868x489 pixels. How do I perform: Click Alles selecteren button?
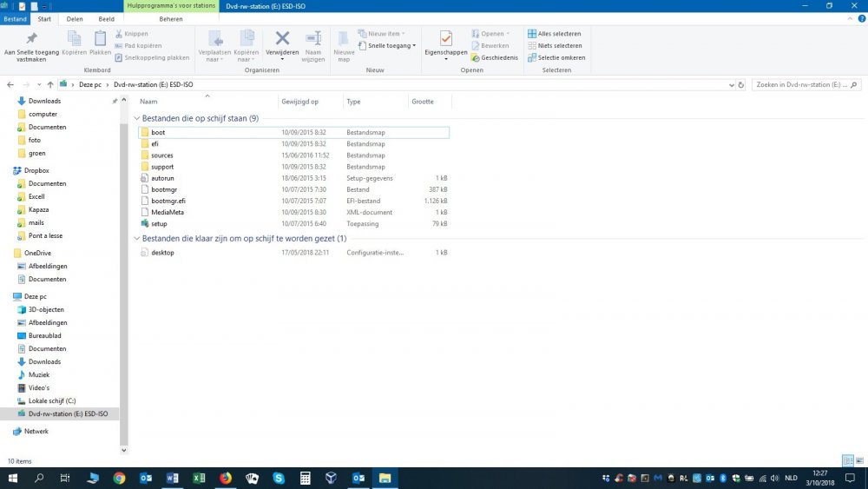click(556, 34)
